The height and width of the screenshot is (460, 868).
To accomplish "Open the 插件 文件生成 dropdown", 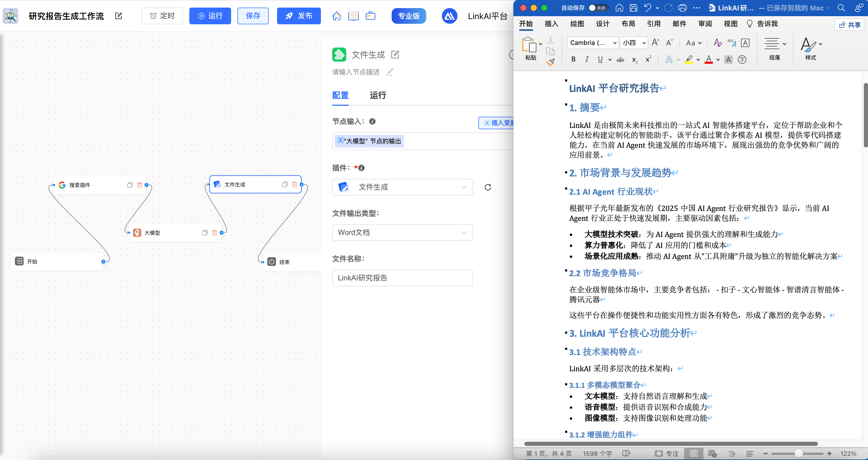I will (402, 187).
